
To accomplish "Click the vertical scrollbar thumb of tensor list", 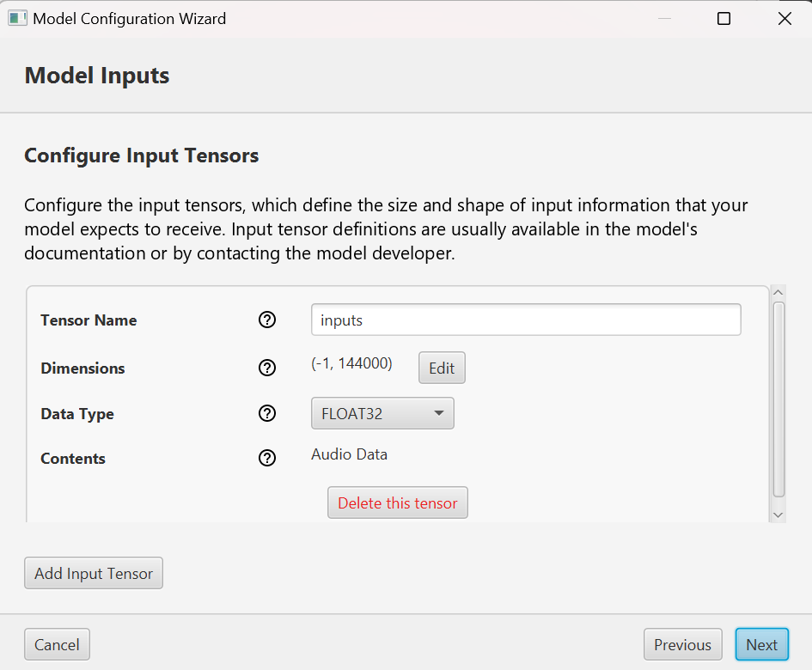I will (778, 399).
